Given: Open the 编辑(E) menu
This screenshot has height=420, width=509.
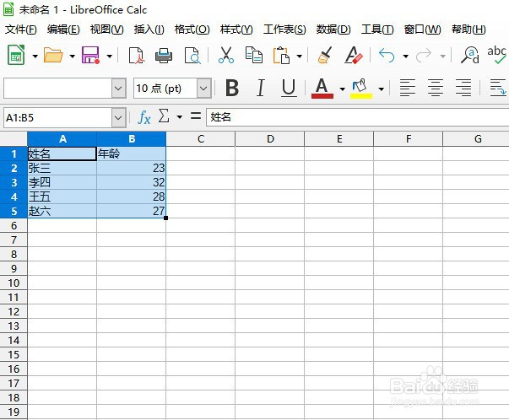Looking at the screenshot, I should pos(63,30).
